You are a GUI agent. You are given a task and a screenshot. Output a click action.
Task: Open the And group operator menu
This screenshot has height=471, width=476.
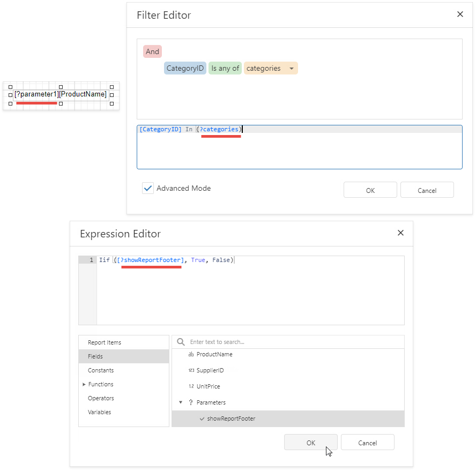[x=152, y=51]
